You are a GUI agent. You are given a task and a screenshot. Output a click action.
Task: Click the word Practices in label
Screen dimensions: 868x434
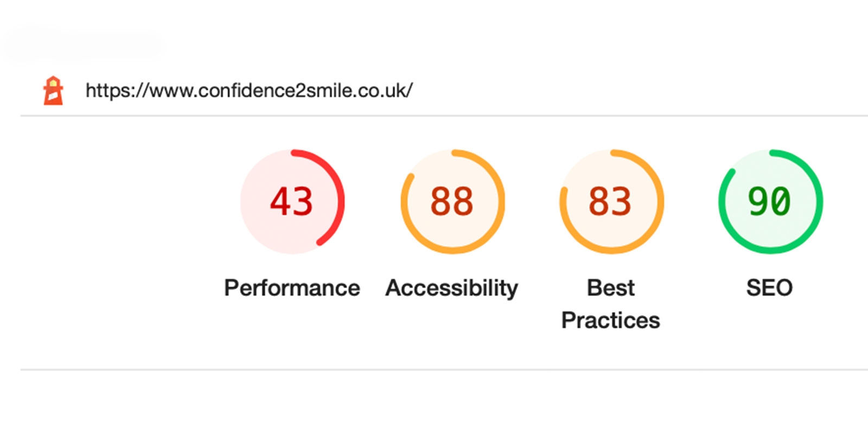(x=611, y=321)
